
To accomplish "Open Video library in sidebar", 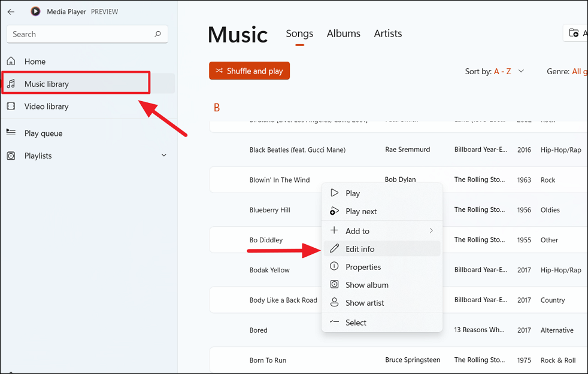I will click(x=88, y=107).
